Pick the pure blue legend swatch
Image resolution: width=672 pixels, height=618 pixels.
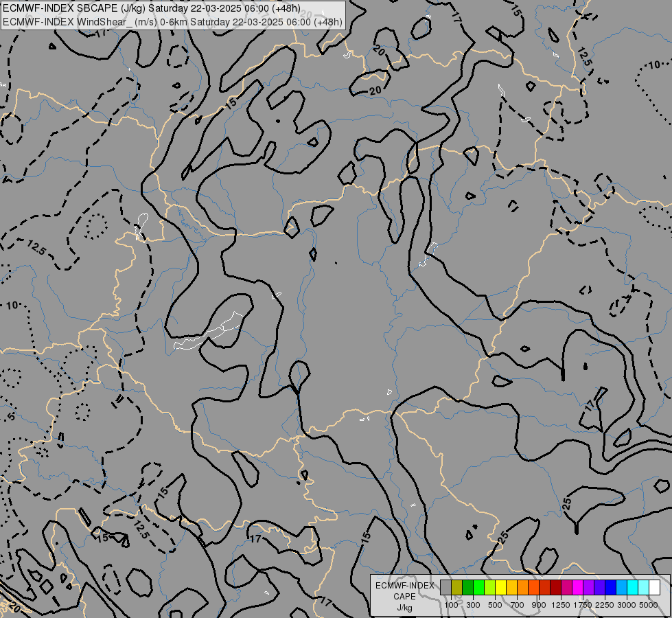click(x=610, y=588)
